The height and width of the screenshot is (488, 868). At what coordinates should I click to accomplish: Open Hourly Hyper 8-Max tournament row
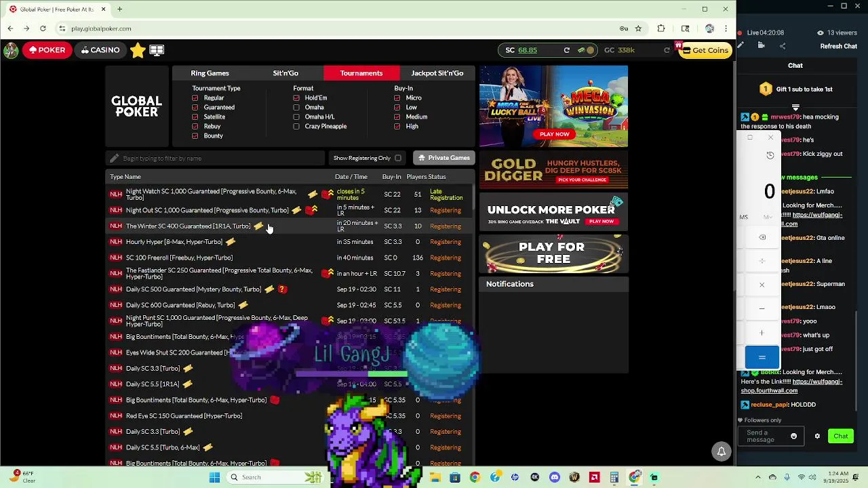click(289, 242)
